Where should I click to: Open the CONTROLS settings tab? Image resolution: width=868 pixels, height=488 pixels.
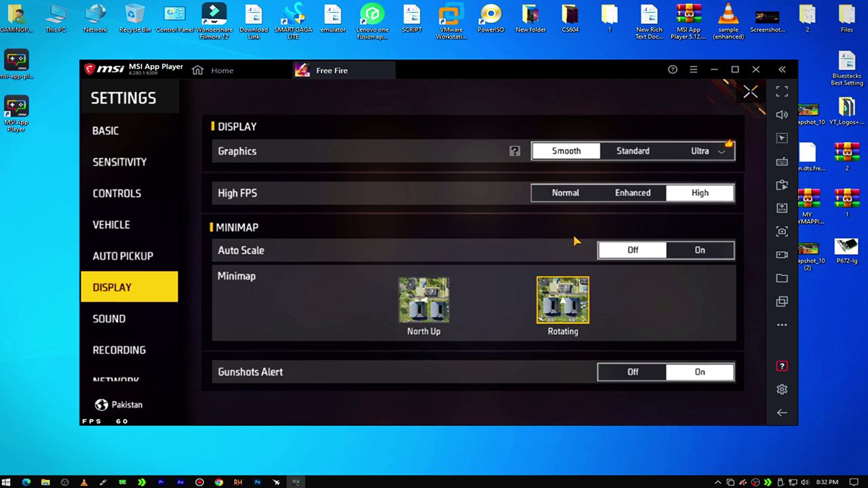pyautogui.click(x=117, y=193)
